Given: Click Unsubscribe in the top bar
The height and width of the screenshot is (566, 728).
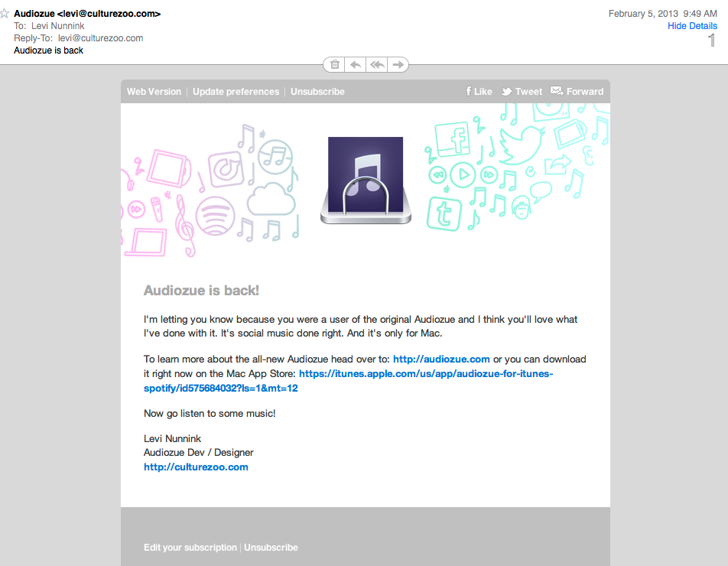Looking at the screenshot, I should click(317, 92).
